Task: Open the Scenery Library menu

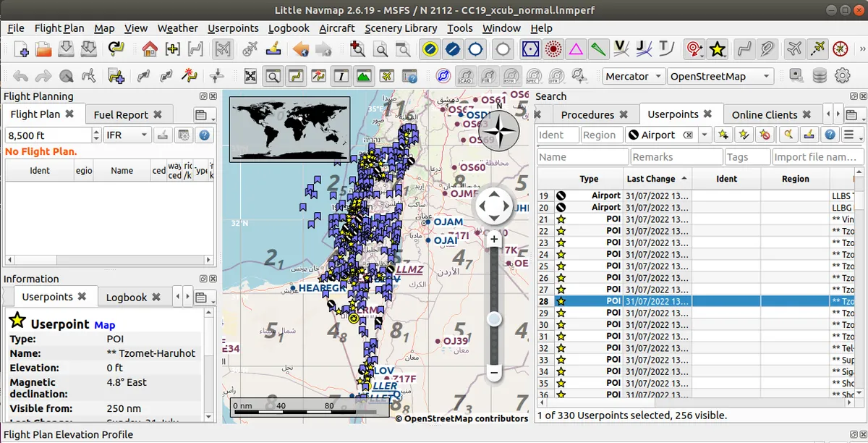Action: (x=401, y=28)
